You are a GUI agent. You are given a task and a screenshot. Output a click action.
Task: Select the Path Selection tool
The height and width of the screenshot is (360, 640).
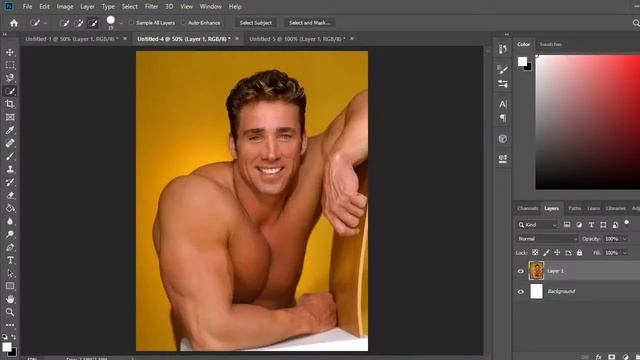10,273
